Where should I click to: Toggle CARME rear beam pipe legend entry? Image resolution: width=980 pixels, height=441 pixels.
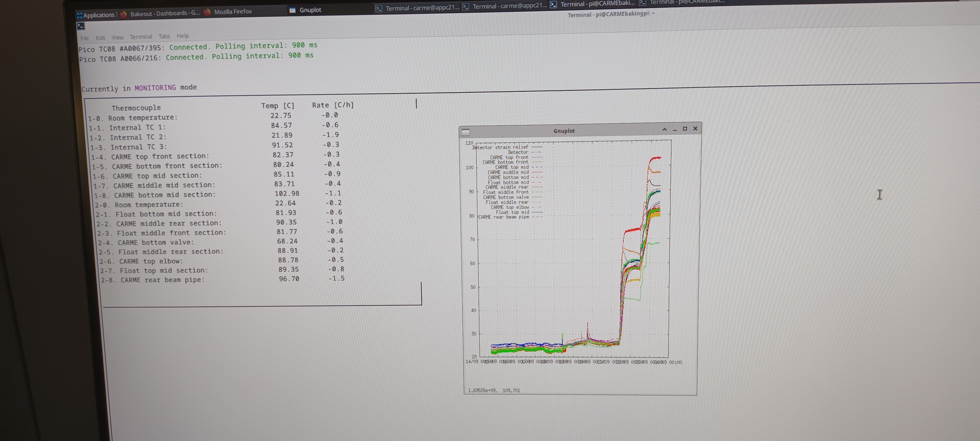pyautogui.click(x=503, y=217)
